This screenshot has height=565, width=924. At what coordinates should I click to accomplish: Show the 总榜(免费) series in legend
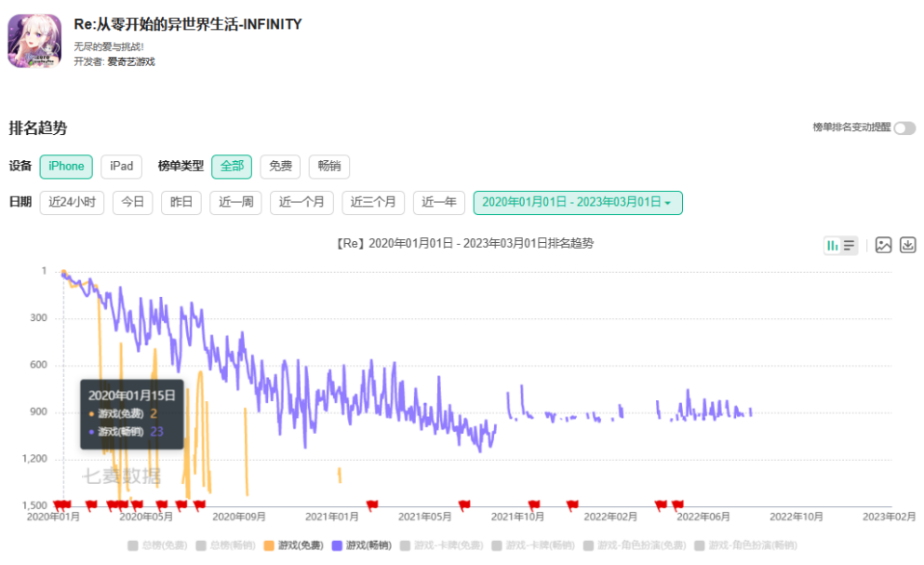[x=157, y=545]
